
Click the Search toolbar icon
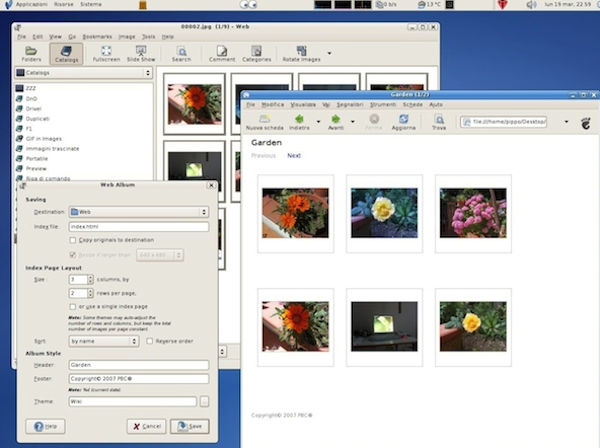tap(181, 53)
